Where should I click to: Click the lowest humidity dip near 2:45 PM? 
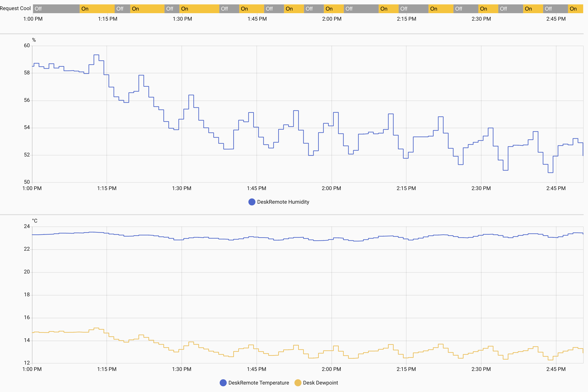point(550,172)
